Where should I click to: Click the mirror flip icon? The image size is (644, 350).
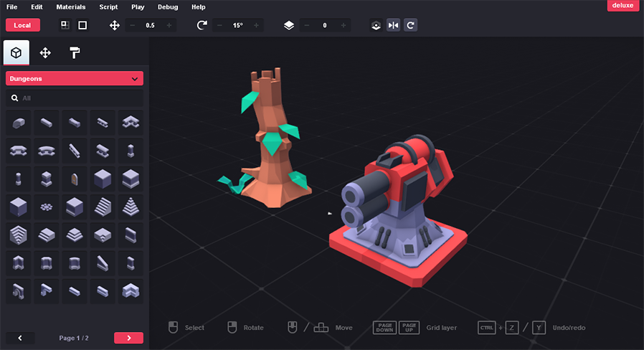point(393,26)
